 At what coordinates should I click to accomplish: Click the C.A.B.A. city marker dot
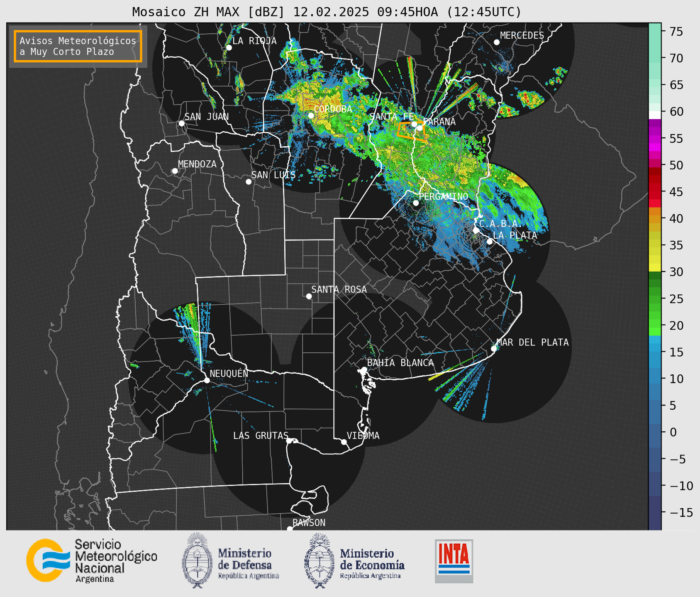(476, 230)
